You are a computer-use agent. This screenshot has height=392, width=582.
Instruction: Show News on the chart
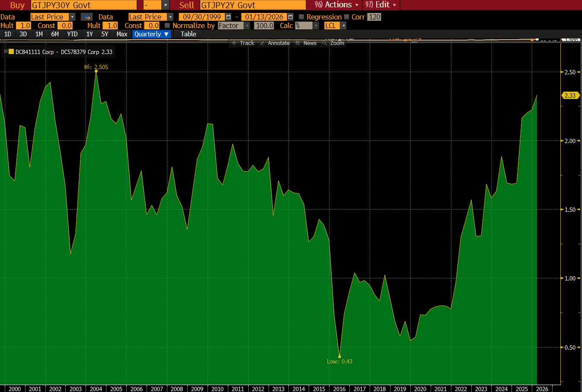(x=306, y=43)
